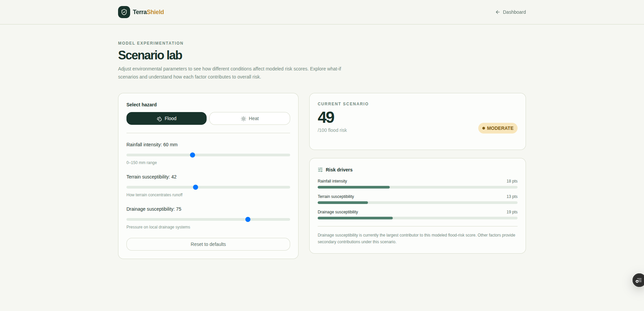Click the Drainage susceptibility slider handle
644x311 pixels.
pyautogui.click(x=248, y=219)
